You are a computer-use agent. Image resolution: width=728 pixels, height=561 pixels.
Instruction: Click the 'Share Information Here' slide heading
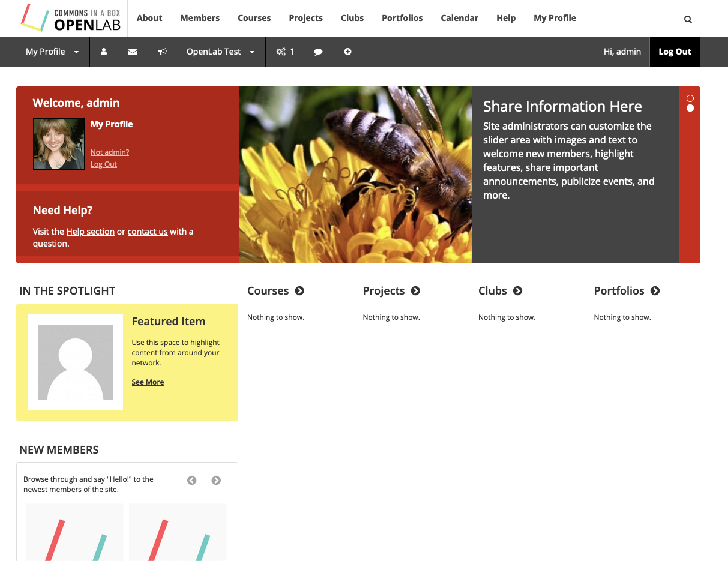pos(563,107)
